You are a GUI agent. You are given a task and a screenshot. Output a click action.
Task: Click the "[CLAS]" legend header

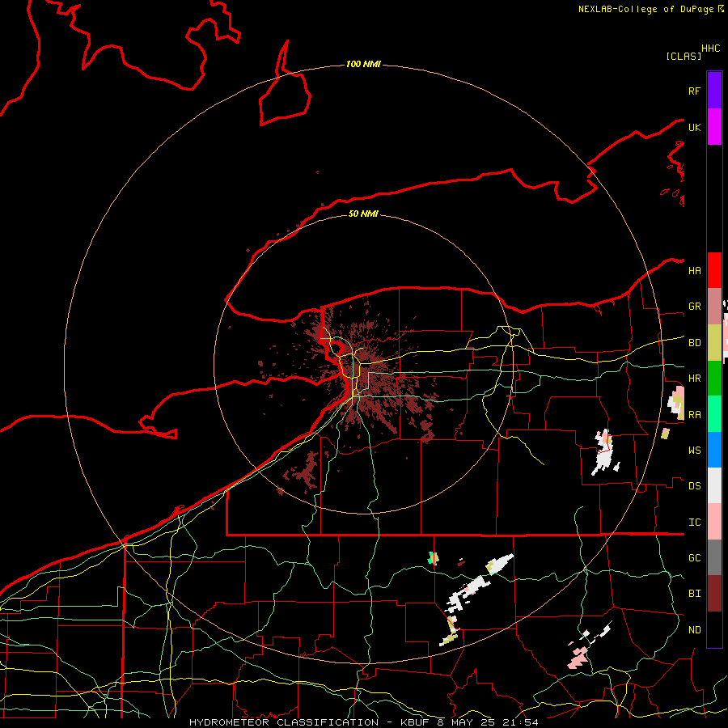[x=684, y=56]
